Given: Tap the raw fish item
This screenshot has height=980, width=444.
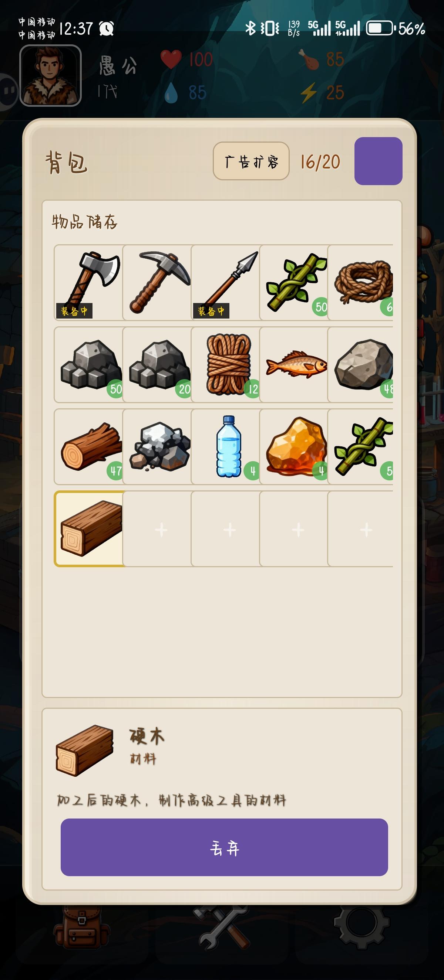Looking at the screenshot, I should 293,364.
